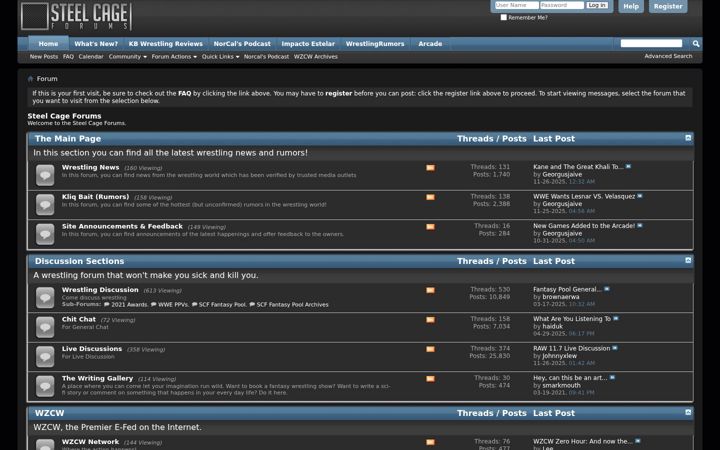The image size is (720, 450).
Task: Collapse the WZCW category
Action: click(x=688, y=412)
